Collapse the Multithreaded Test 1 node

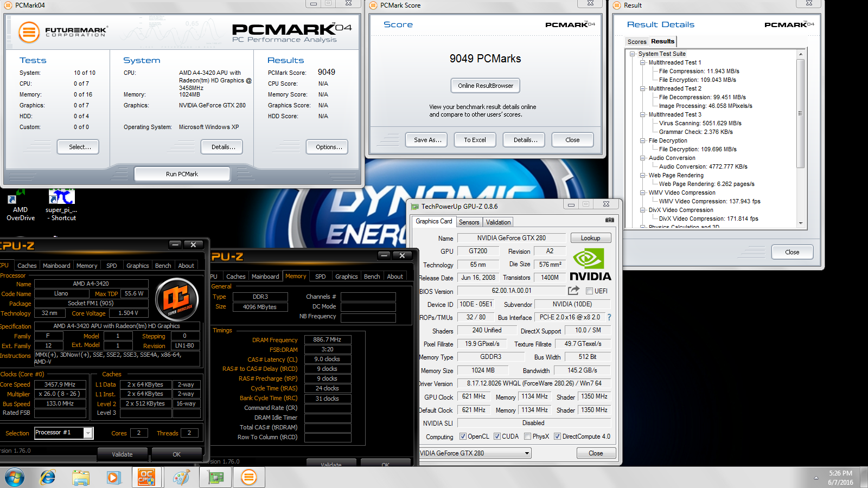643,62
